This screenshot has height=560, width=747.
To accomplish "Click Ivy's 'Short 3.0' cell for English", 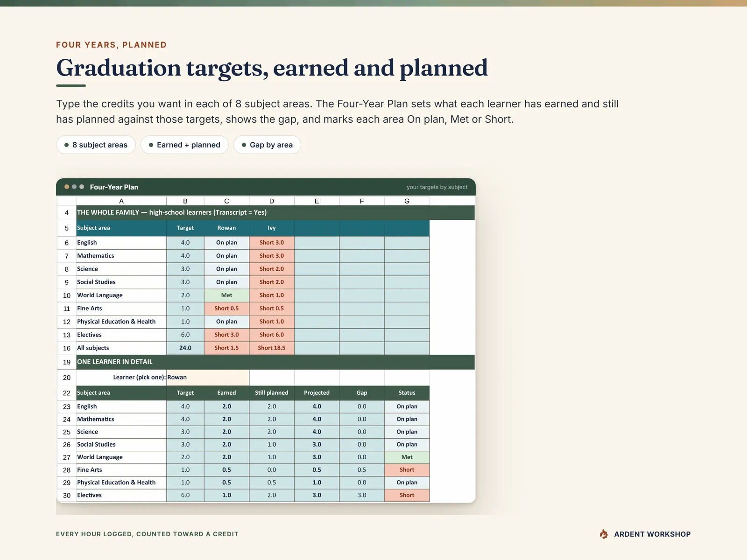I will (272, 243).
